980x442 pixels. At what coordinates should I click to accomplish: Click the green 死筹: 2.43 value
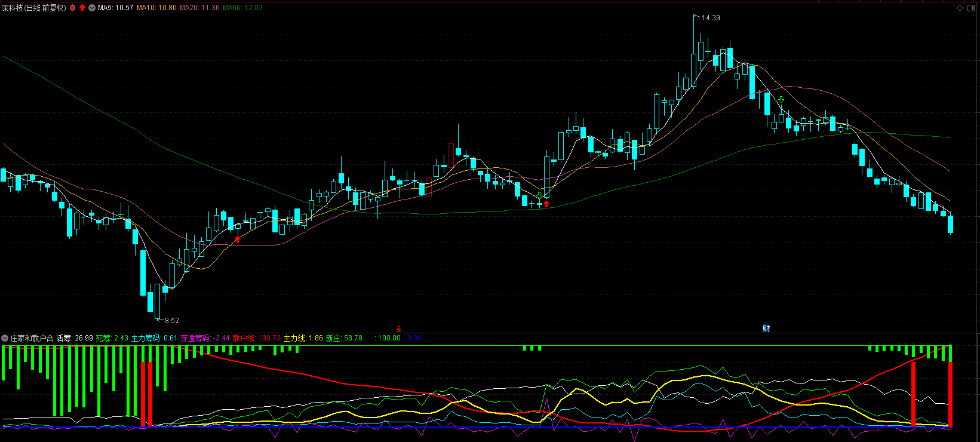[112, 338]
